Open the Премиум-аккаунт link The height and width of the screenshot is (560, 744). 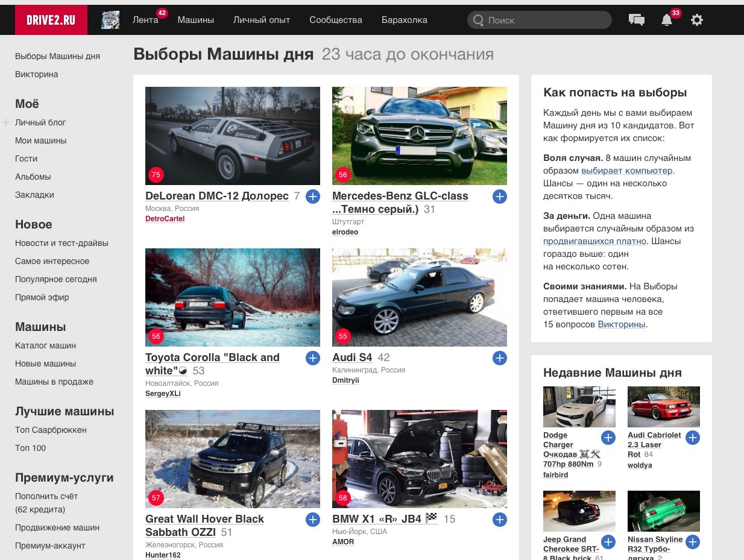coord(50,546)
